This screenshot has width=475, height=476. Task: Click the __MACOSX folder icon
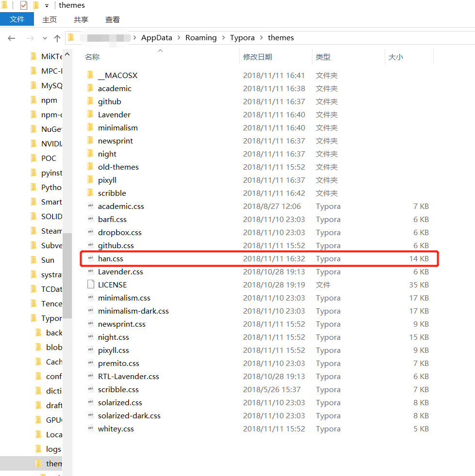[x=90, y=75]
